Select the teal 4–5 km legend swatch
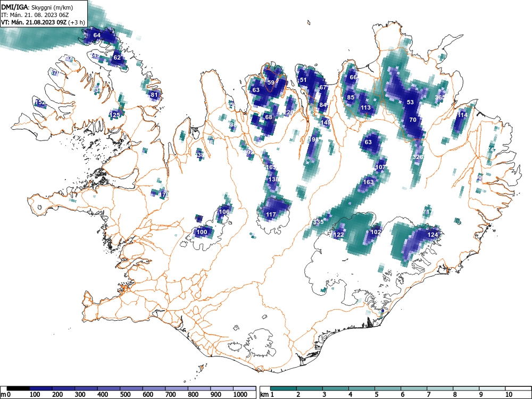Viewport: 532px width, 399px height. (x=362, y=388)
